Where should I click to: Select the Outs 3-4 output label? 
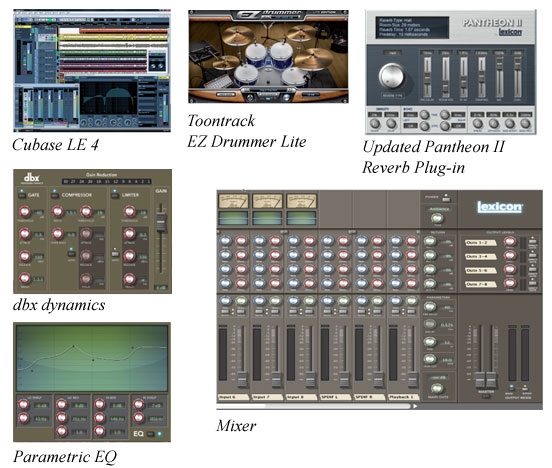coord(480,256)
